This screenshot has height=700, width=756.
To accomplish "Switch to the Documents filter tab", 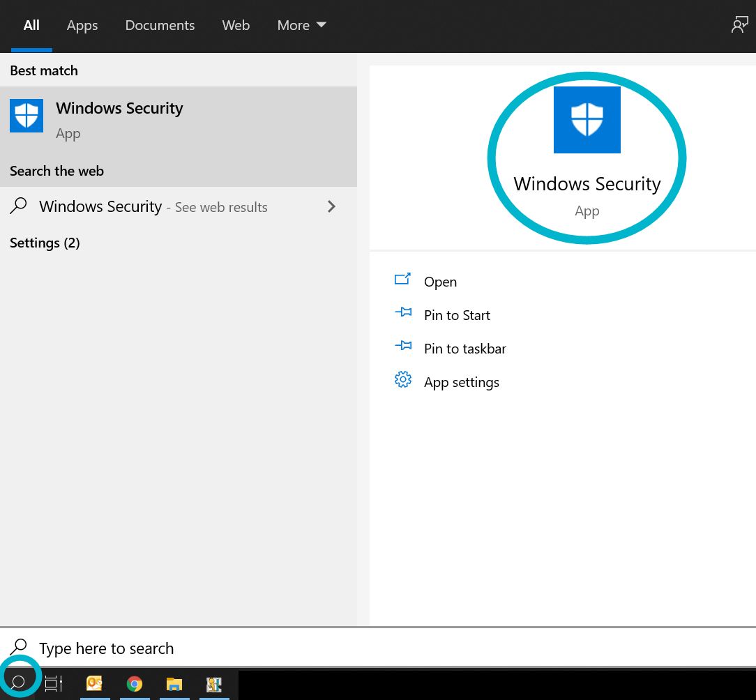I will [x=160, y=25].
